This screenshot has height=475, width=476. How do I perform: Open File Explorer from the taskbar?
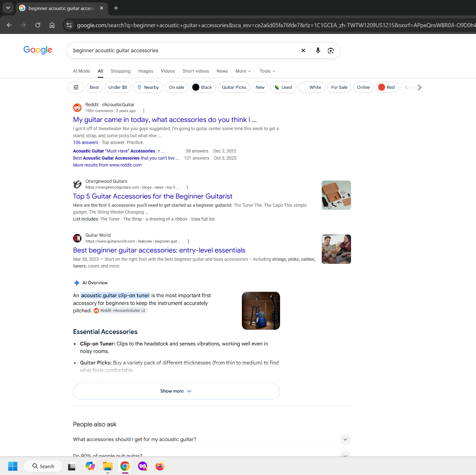(x=108, y=466)
